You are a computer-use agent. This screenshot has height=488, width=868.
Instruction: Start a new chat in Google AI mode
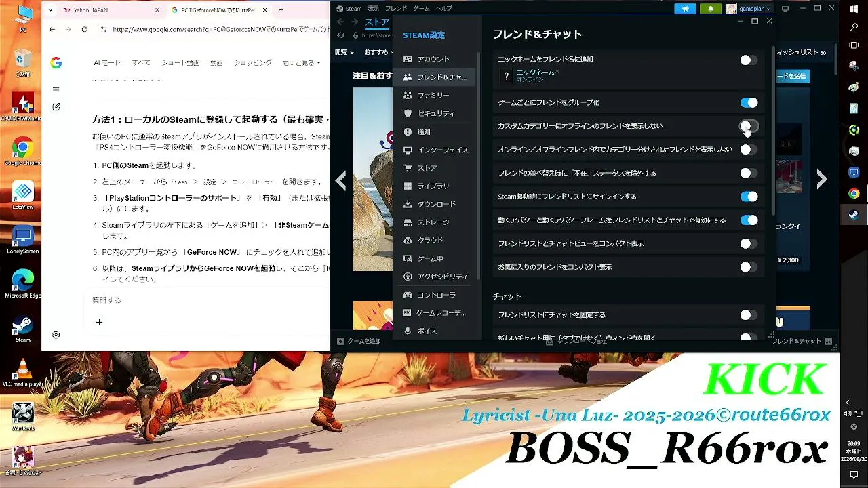[x=56, y=107]
